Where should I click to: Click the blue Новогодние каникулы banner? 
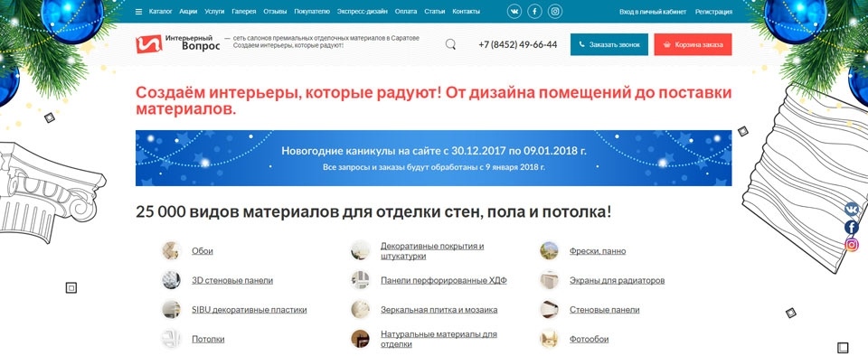(433, 158)
